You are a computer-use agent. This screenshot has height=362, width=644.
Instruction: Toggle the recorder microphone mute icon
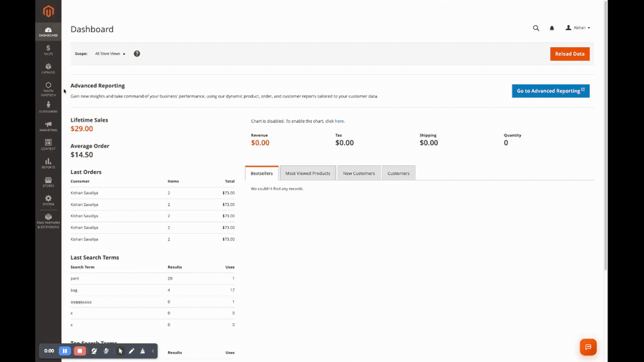107,351
